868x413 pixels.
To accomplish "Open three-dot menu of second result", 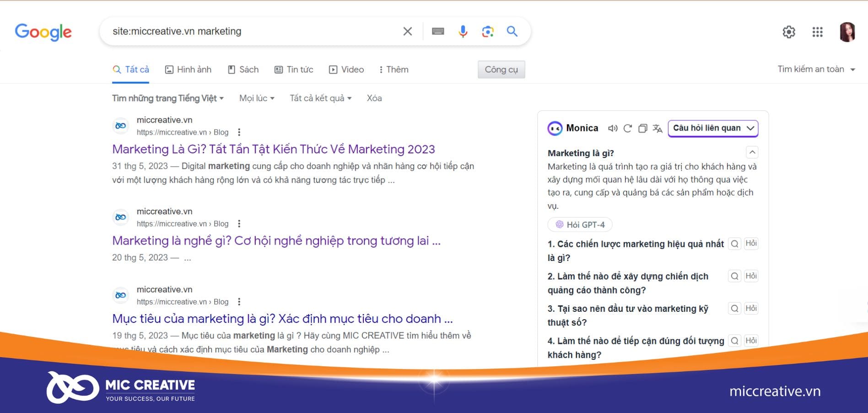I will coord(239,224).
